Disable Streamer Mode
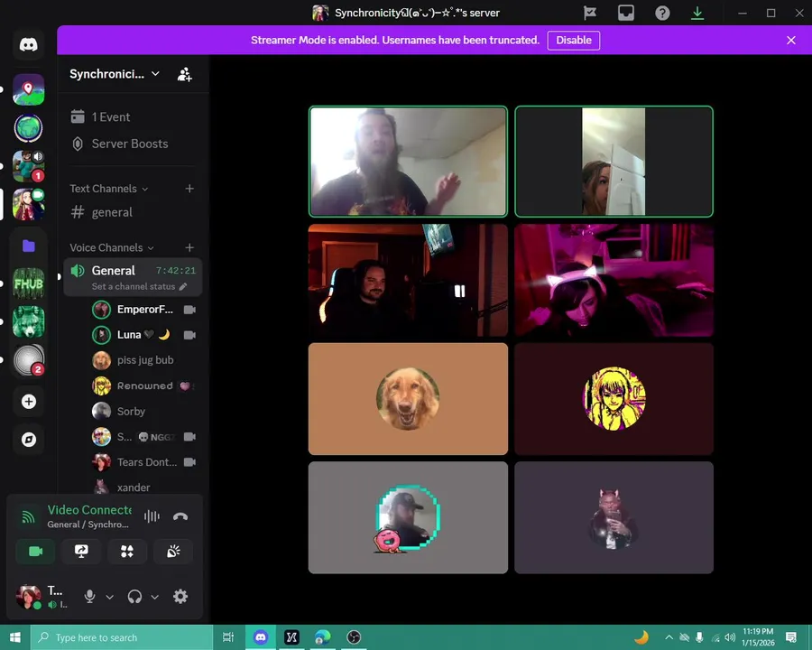 (x=573, y=41)
